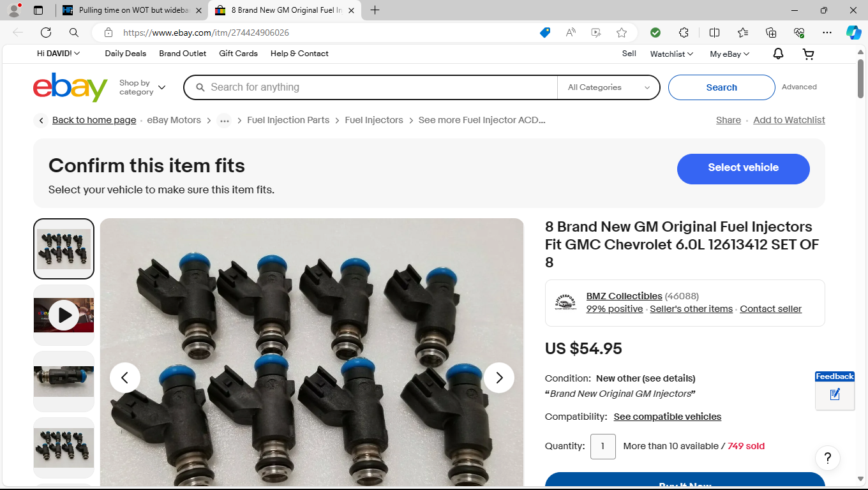Open the notifications bell
Viewport: 868px width, 490px height.
pyautogui.click(x=778, y=54)
